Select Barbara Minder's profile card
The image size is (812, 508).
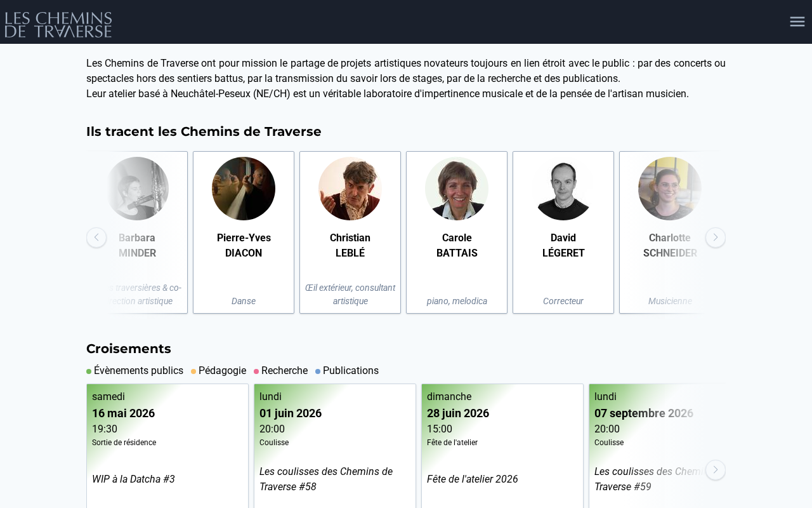coord(137,232)
